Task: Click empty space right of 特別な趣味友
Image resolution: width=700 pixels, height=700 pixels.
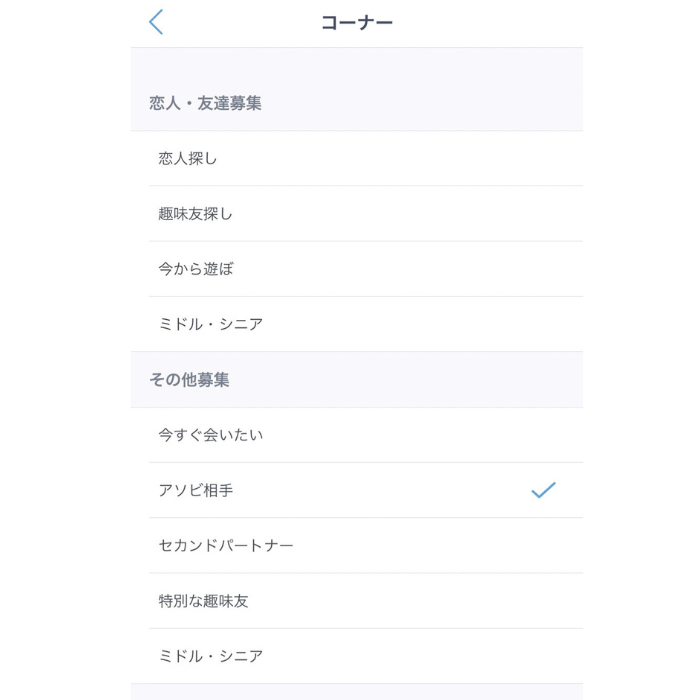Action: 415,601
